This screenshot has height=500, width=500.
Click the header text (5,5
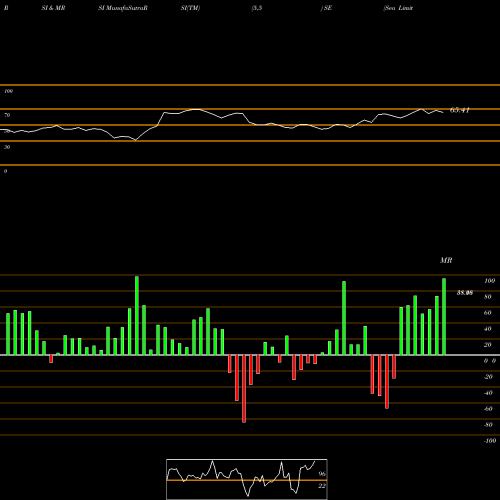[257, 8]
